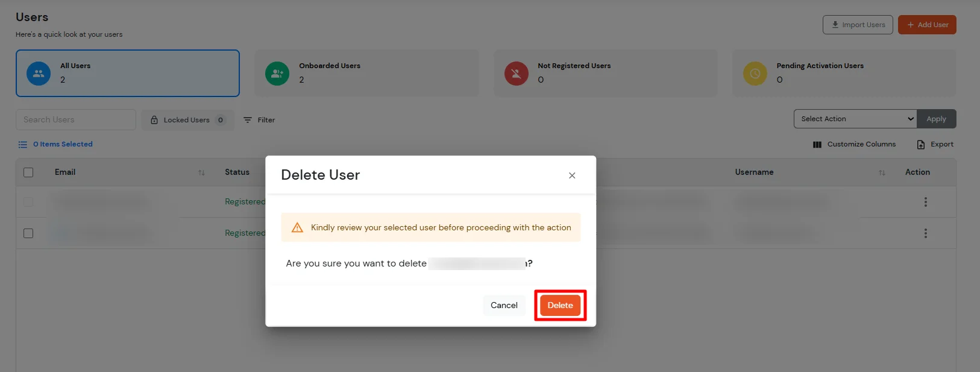Viewport: 980px width, 372px height.
Task: Focus the Search Users field
Action: click(76, 119)
